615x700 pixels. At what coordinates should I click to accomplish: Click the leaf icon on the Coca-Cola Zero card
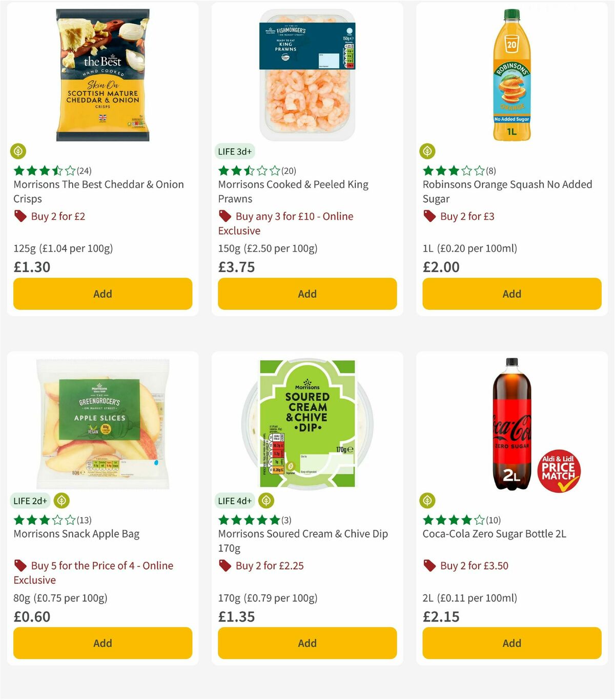click(x=428, y=501)
